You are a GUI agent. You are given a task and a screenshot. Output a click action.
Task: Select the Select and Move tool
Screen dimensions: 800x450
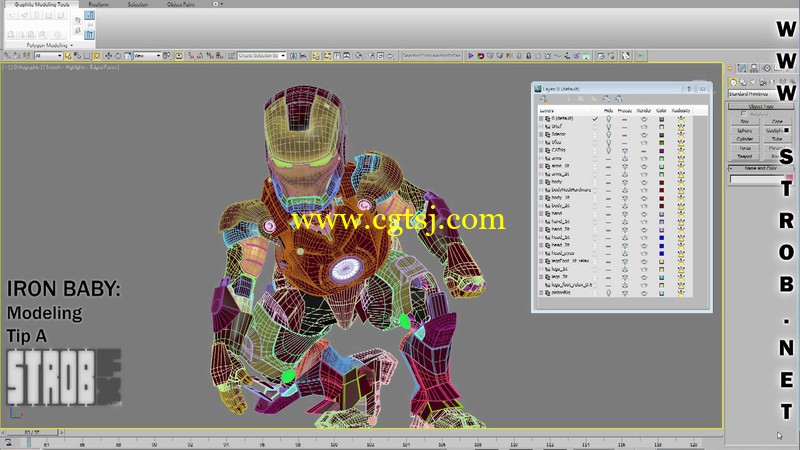click(x=108, y=56)
